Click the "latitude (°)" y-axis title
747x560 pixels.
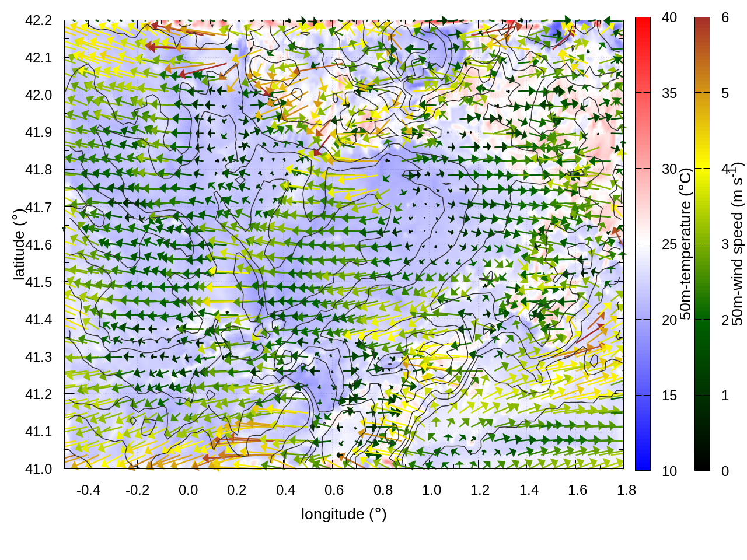point(19,244)
